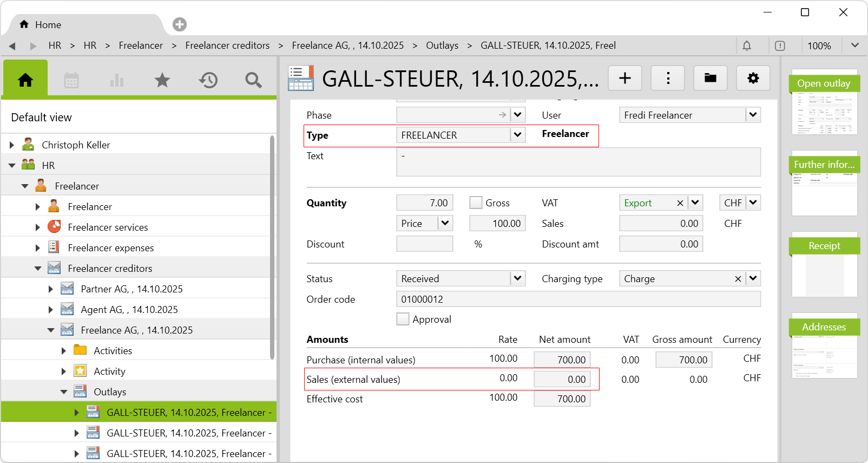Collapse the Outlays tree node
Screen dimensions: 868x463
tap(64, 392)
